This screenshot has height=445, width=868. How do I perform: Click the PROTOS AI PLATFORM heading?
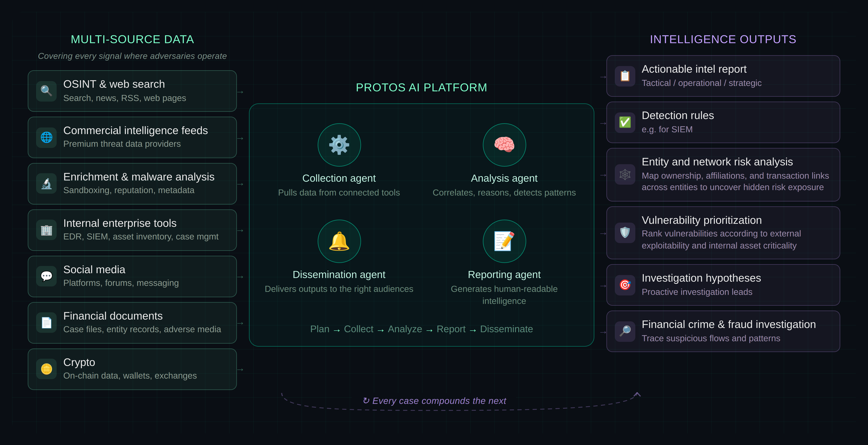[x=421, y=88]
